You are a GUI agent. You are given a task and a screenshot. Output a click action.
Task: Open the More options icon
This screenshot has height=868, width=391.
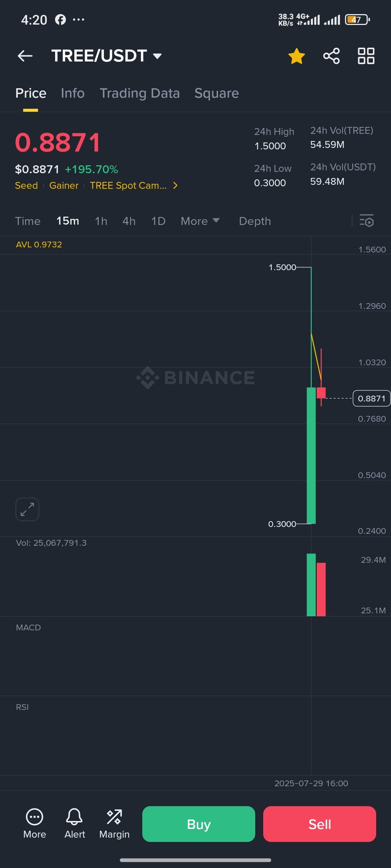pyautogui.click(x=34, y=823)
